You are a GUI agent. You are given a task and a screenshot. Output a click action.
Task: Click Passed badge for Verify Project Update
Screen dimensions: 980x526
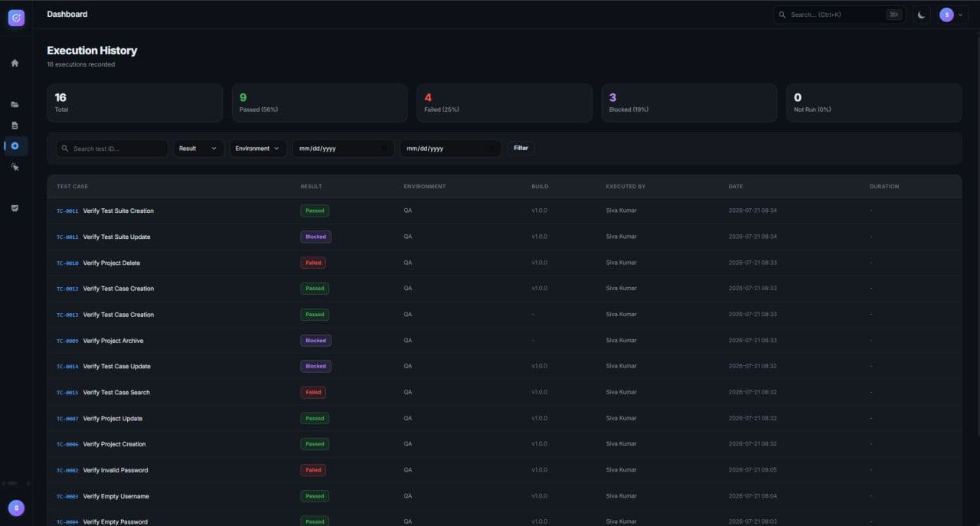(x=315, y=418)
